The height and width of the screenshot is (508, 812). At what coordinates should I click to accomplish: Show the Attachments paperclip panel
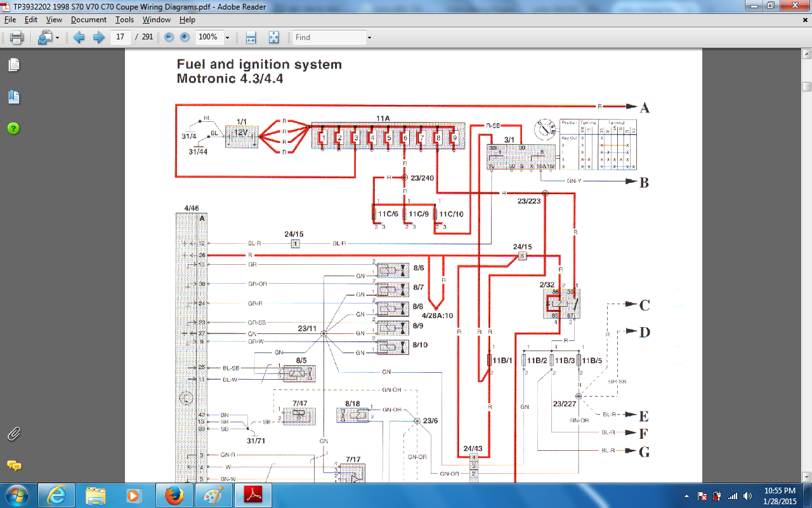[13, 434]
